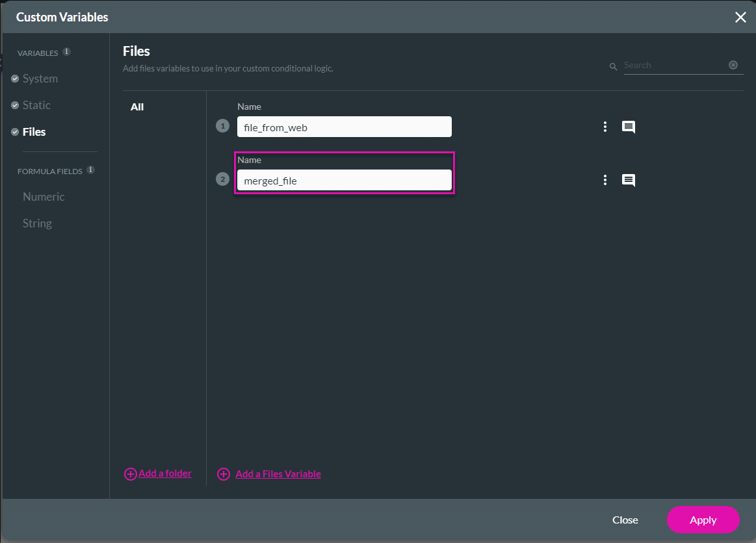
Task: Click the info icon next to VARIABLES
Action: click(x=66, y=52)
